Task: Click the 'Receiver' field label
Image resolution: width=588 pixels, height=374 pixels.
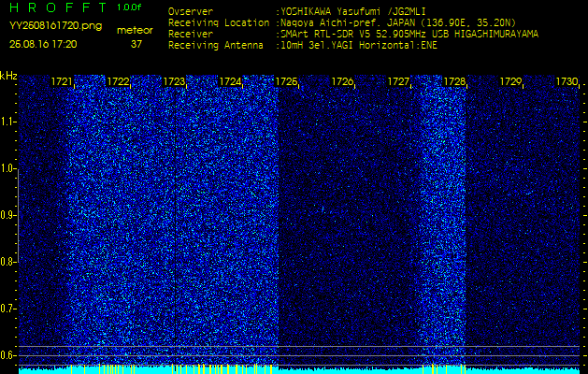Action: pos(191,35)
